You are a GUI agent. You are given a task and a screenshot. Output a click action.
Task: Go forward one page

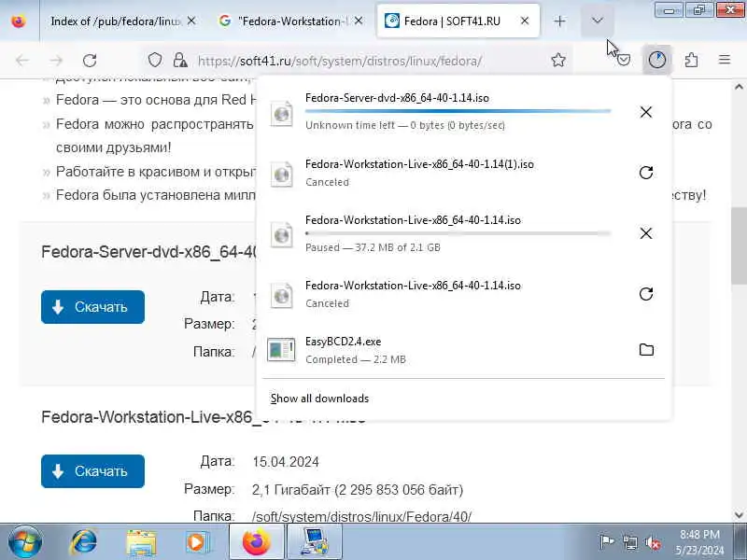[x=56, y=61]
